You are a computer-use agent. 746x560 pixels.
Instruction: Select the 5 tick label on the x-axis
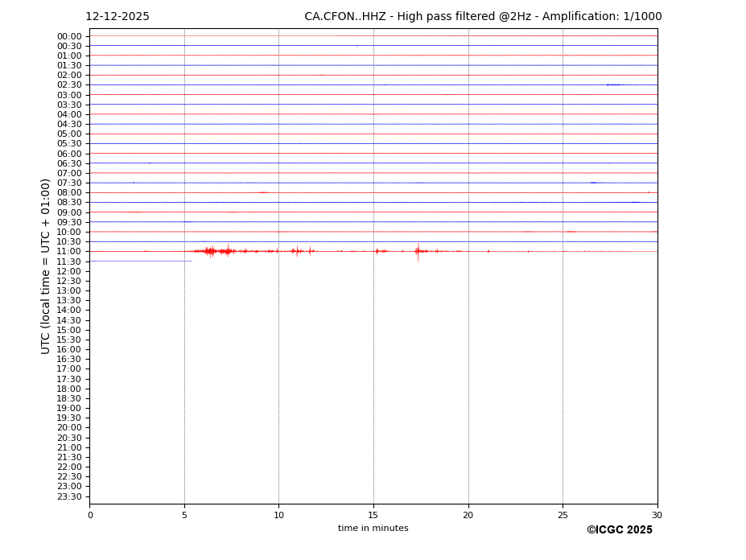coord(184,516)
